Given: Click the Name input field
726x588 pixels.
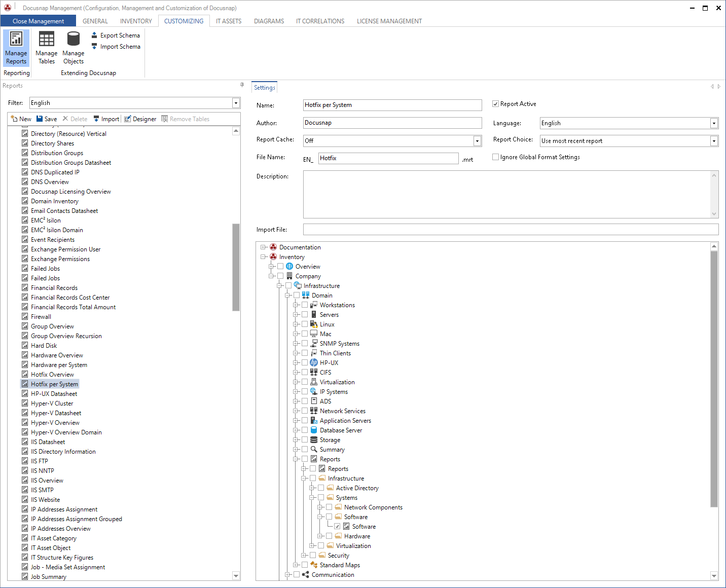Looking at the screenshot, I should 392,105.
